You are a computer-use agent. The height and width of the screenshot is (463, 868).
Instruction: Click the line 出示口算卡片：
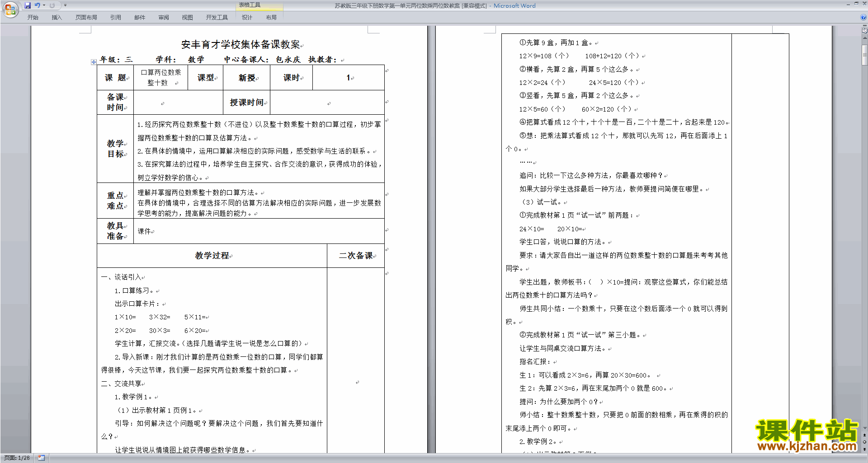(x=137, y=304)
